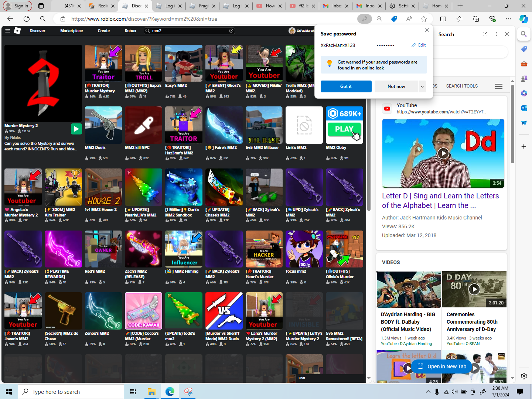Open sidebar search in new tab icon
The height and width of the screenshot is (399, 532).
pos(485,34)
